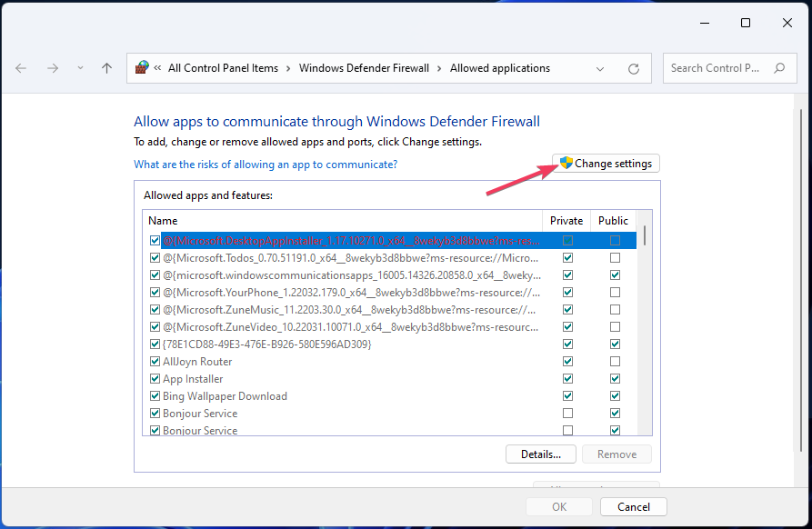Viewport: 812px width, 529px height.
Task: Refresh the Allowed applications page
Action: 634,68
